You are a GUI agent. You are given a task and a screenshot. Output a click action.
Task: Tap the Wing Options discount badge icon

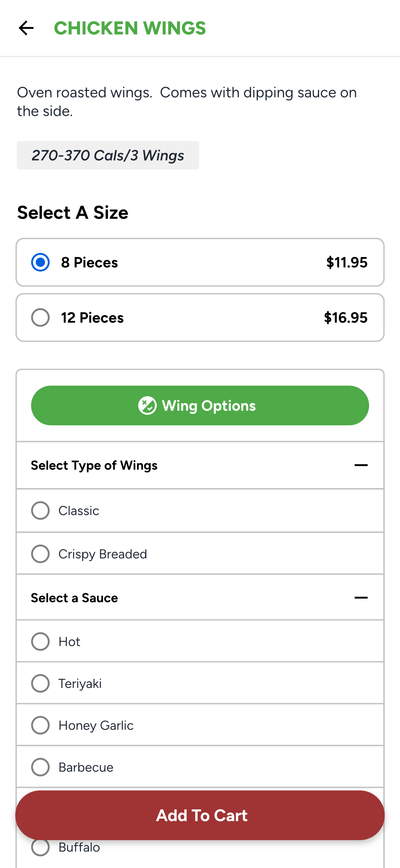[x=147, y=405]
